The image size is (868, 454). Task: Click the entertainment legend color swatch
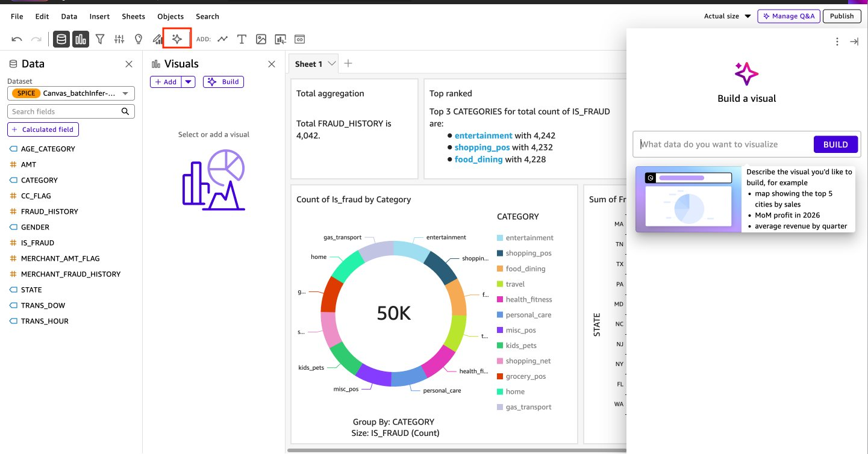tap(500, 238)
